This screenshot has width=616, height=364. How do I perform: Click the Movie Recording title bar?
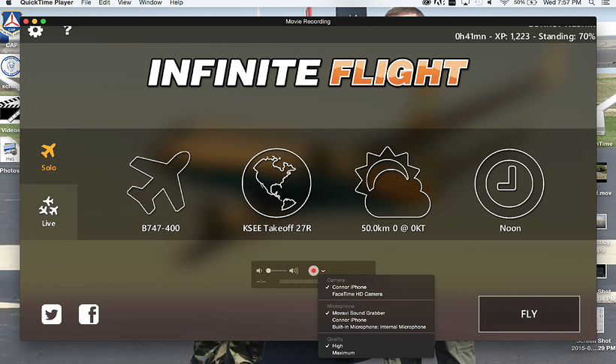tap(308, 21)
